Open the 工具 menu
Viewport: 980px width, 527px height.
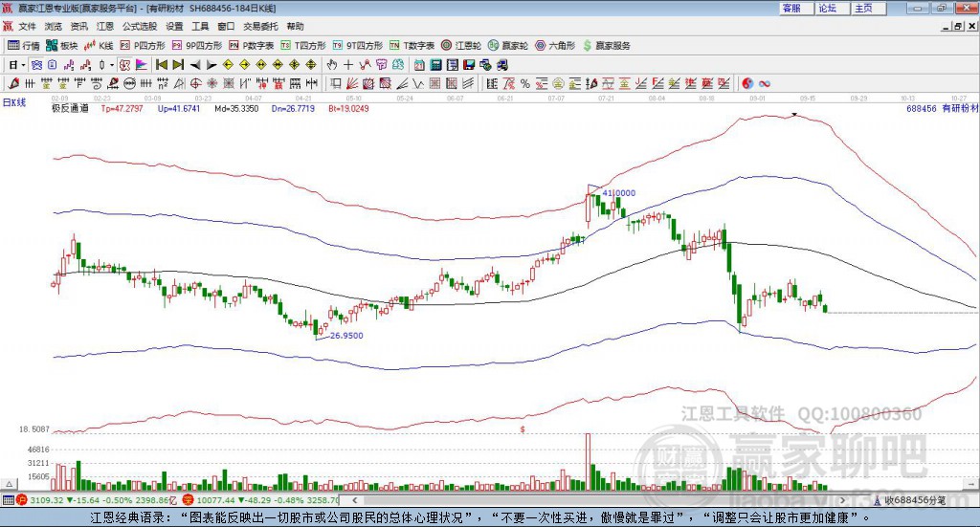tap(200, 26)
